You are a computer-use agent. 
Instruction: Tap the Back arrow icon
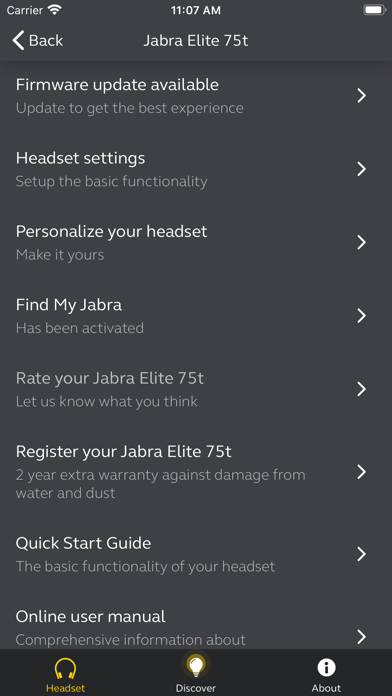pyautogui.click(x=18, y=40)
